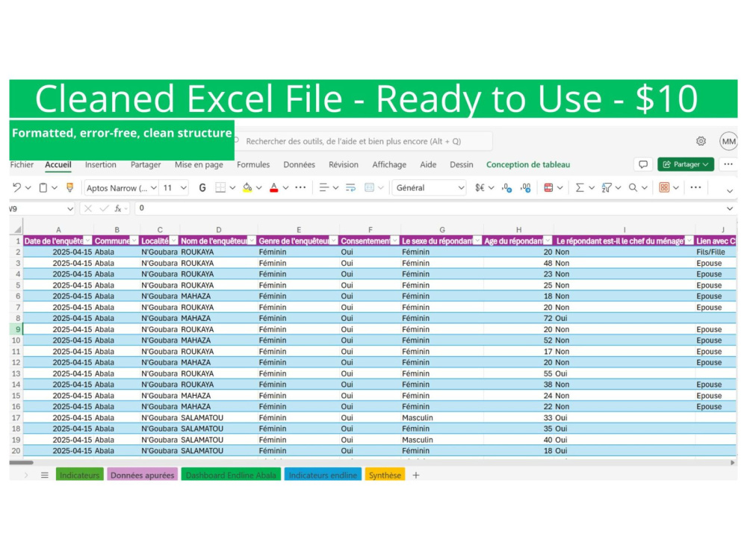Click the Fill color bucket icon
This screenshot has width=747, height=560.
point(247,187)
